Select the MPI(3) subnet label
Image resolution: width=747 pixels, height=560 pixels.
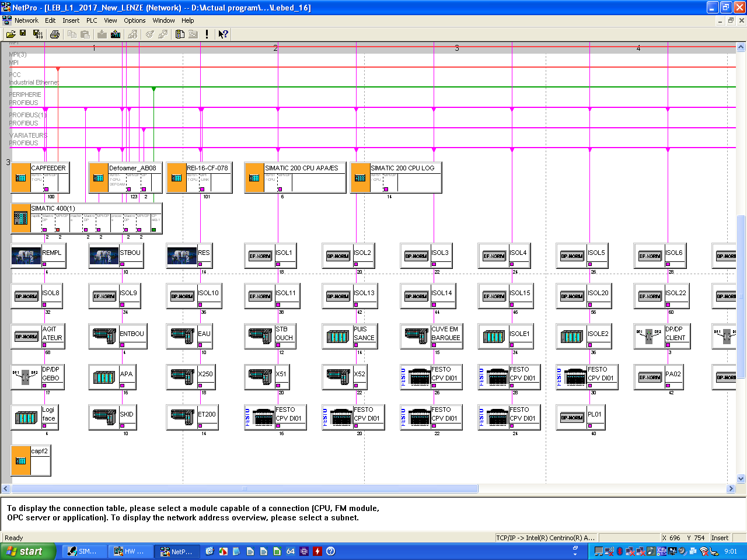pyautogui.click(x=18, y=54)
